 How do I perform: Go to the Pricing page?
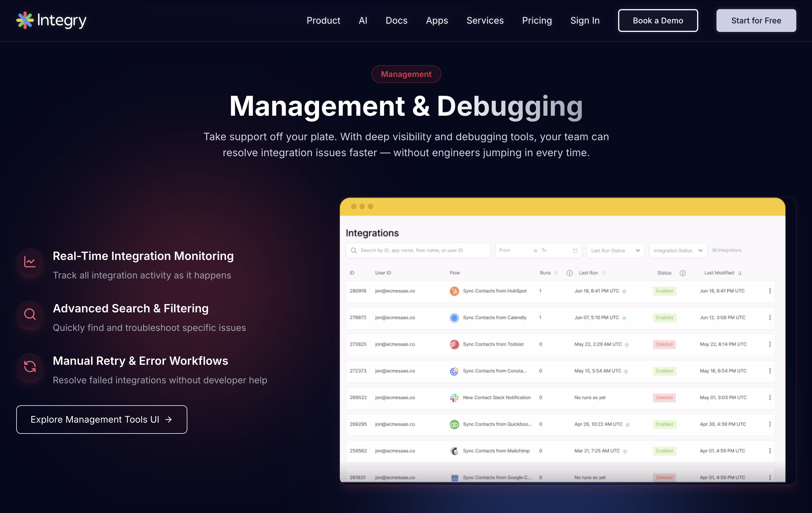537,21
